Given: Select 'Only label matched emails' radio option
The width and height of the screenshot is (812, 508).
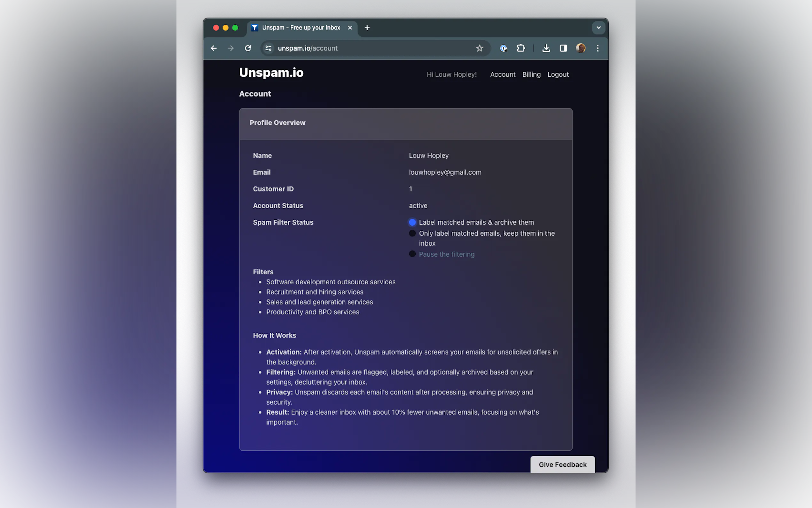Looking at the screenshot, I should 412,233.
